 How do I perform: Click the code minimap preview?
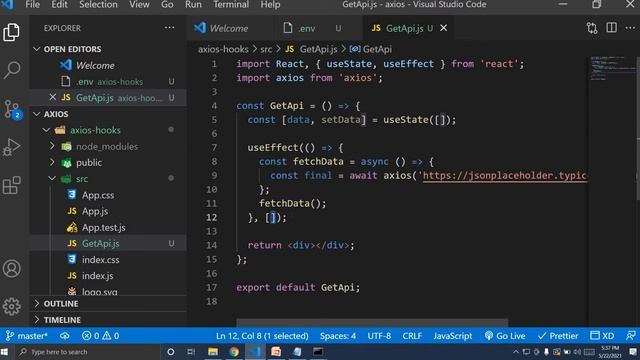(x=612, y=68)
